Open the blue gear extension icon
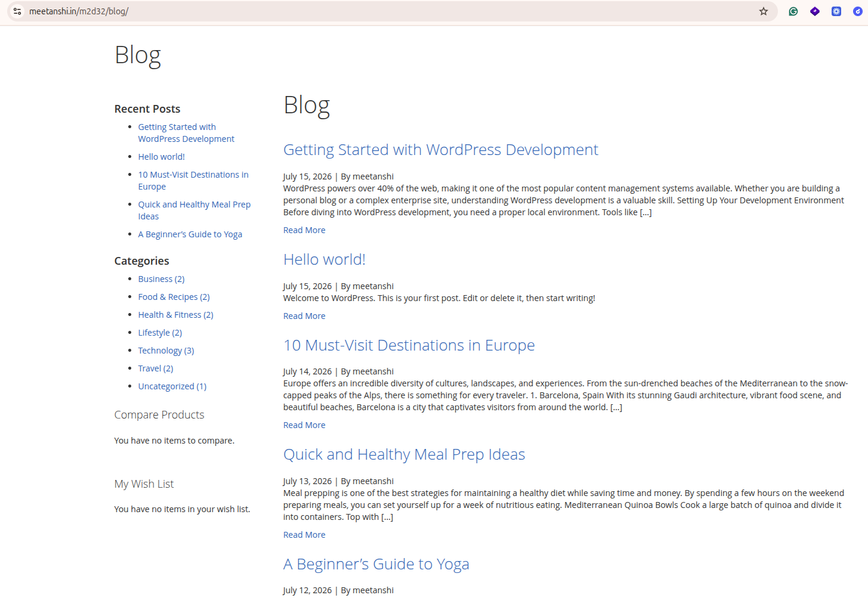Viewport: 868px width, 598px height. (836, 11)
